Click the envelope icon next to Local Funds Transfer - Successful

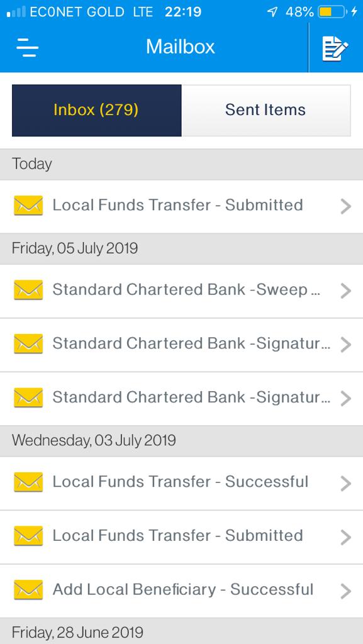[x=28, y=482]
